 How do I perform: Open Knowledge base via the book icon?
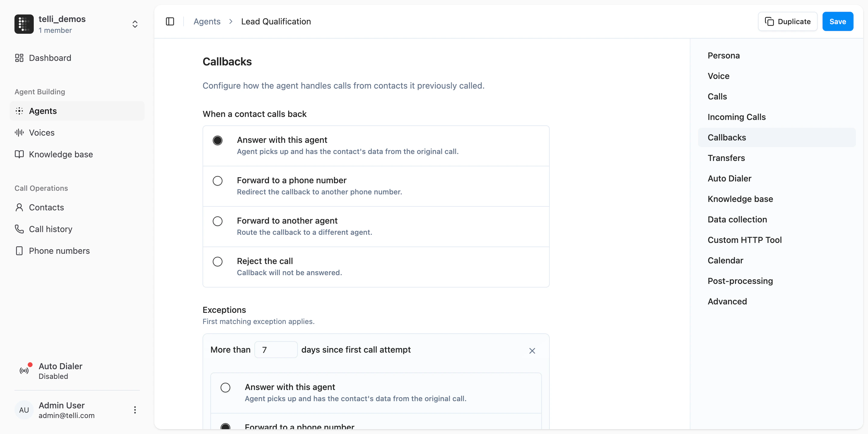tap(19, 154)
